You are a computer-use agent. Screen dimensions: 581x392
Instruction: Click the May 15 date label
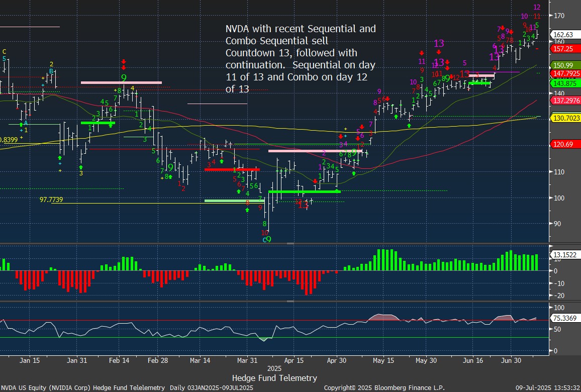pyautogui.click(x=383, y=360)
